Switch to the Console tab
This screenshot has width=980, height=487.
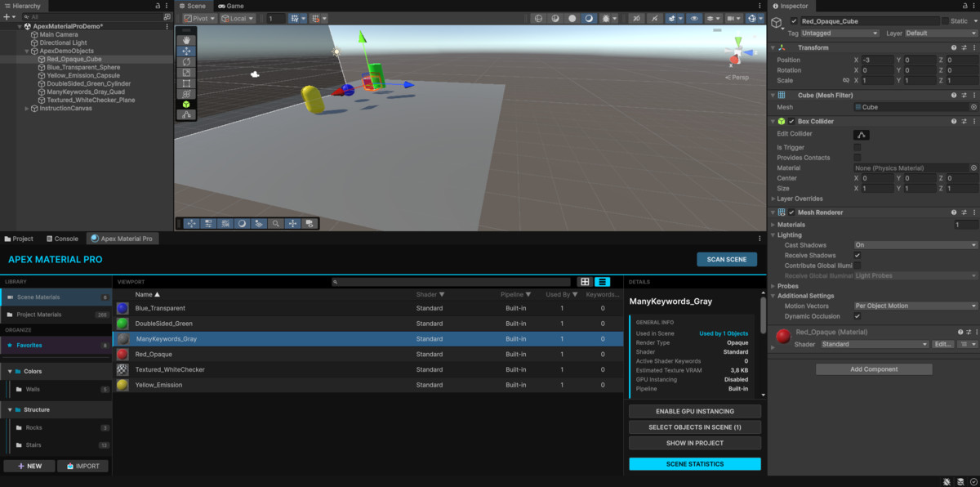62,239
